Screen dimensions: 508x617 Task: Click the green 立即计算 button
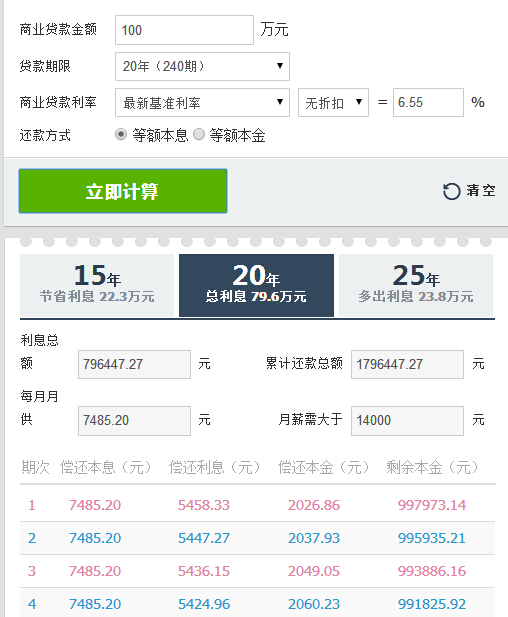click(x=123, y=191)
